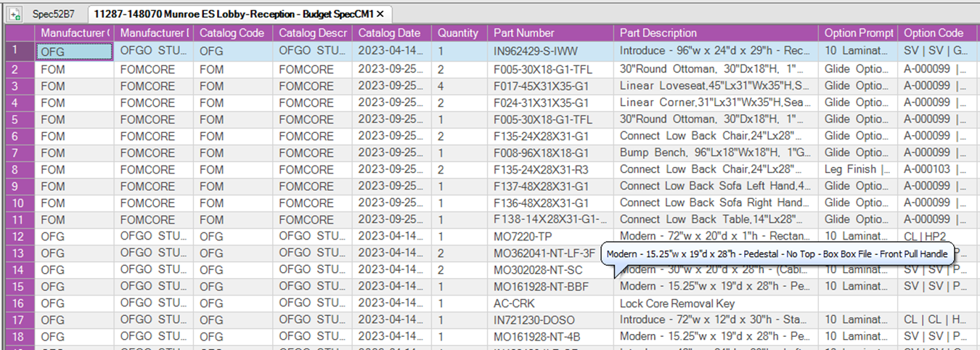Click the Part Description column header
Image resolution: width=980 pixels, height=350 pixels.
click(x=716, y=33)
